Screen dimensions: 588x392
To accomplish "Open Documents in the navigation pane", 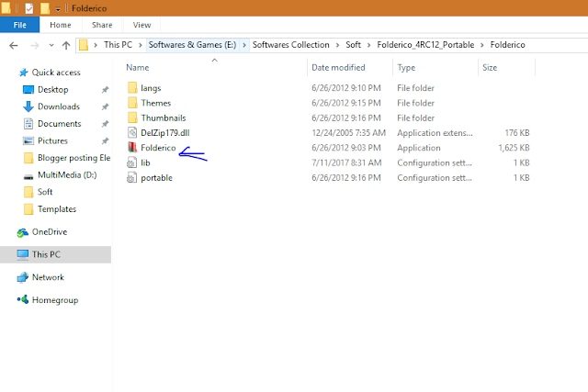I will pyautogui.click(x=59, y=124).
